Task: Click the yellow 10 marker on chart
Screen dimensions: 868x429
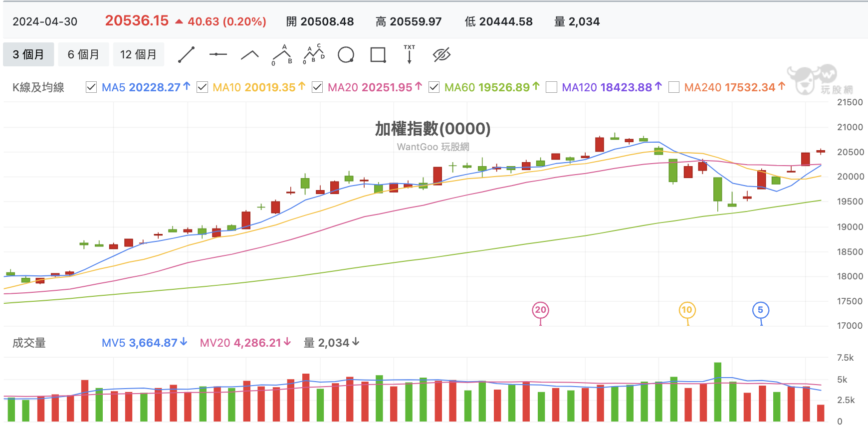Action: tap(687, 310)
